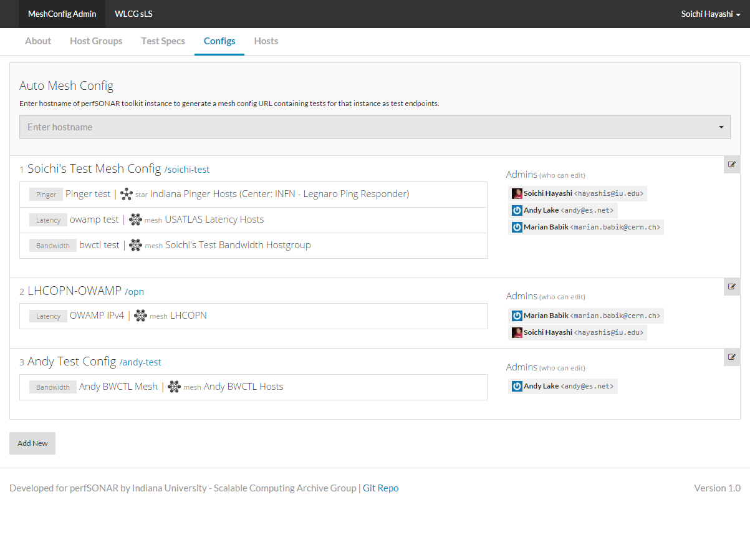The width and height of the screenshot is (750, 560).
Task: Click edit icon for Andy Test Config
Action: point(732,357)
